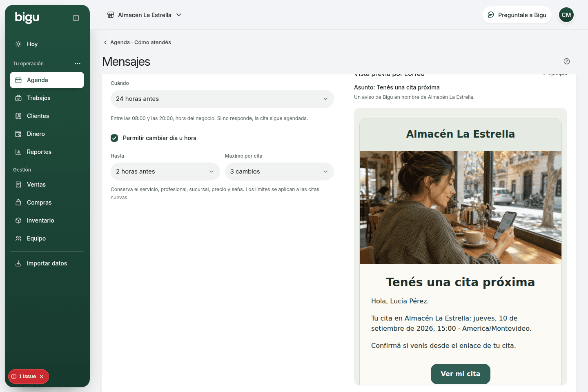Viewport: 588px width, 392px height.
Task: Switch business via Almacén La Estrella selector
Action: pyautogui.click(x=145, y=15)
